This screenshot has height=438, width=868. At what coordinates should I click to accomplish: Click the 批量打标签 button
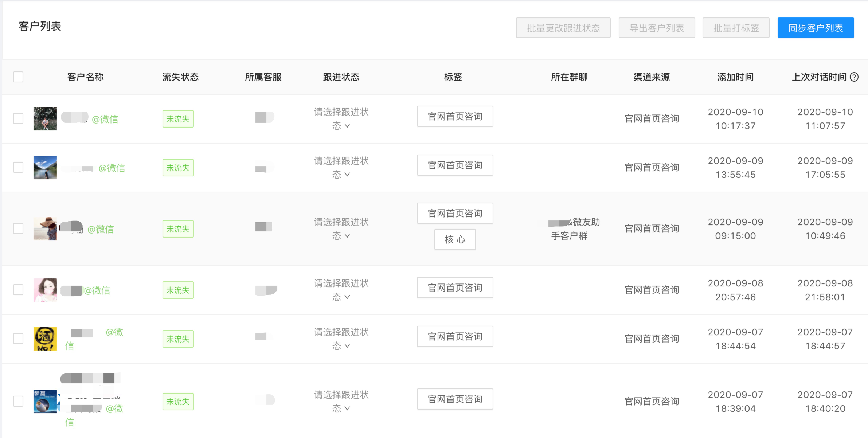tap(736, 28)
